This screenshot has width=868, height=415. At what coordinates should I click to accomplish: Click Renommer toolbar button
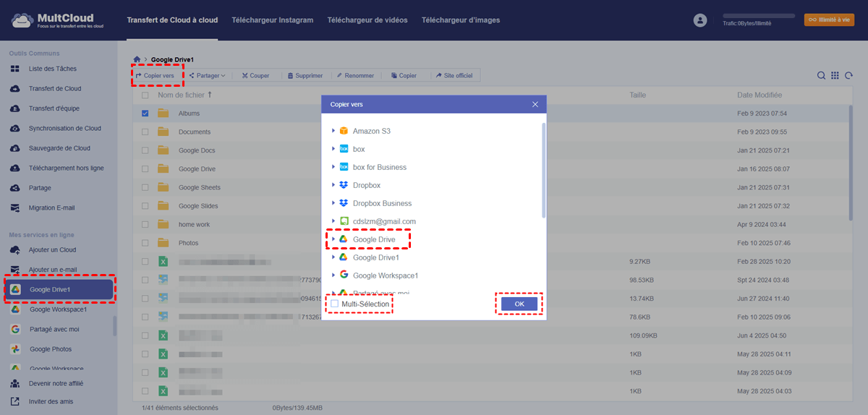[x=355, y=75]
